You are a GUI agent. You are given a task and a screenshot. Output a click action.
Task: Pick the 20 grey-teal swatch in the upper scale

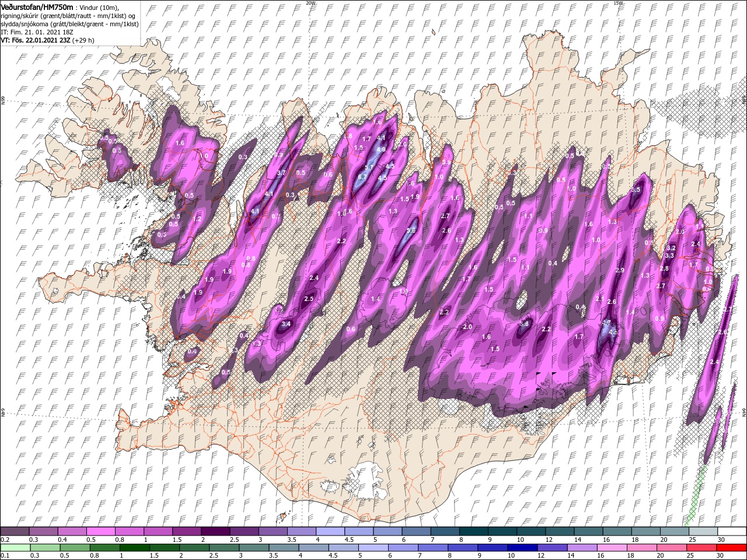point(675,531)
